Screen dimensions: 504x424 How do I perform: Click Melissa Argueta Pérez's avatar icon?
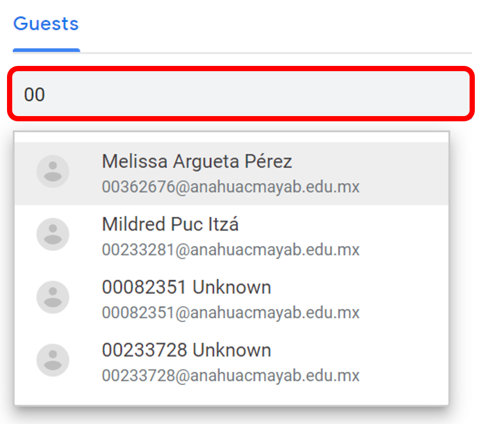click(x=53, y=171)
